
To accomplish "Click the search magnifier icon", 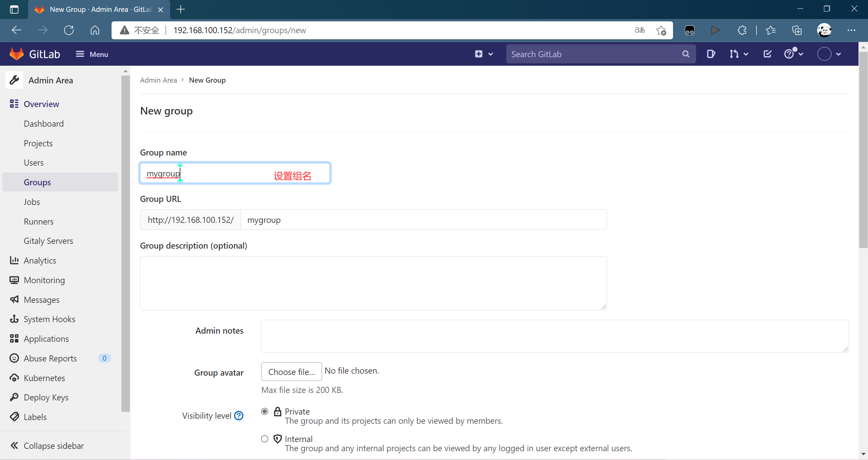I will pos(686,54).
